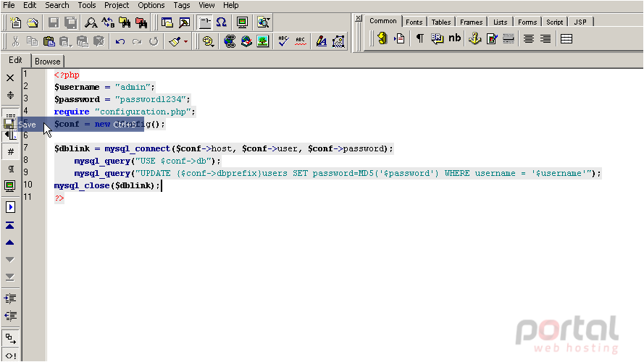The image size is (644, 362).
Task: Click the Save floppy disk toolbar icon
Action: pos(54,22)
